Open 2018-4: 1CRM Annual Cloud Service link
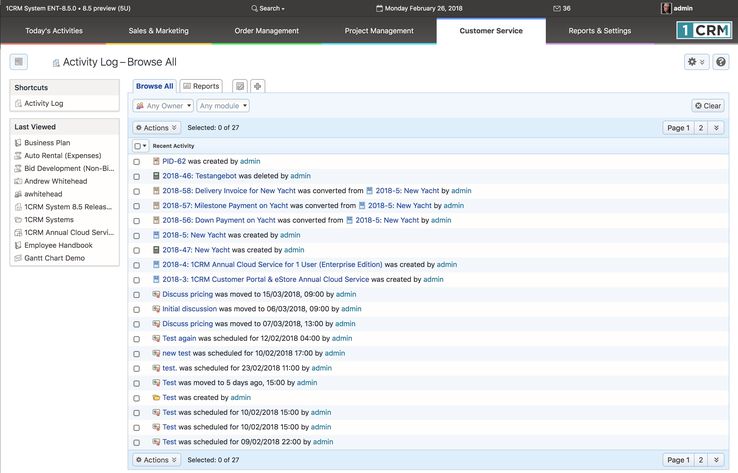 (273, 265)
